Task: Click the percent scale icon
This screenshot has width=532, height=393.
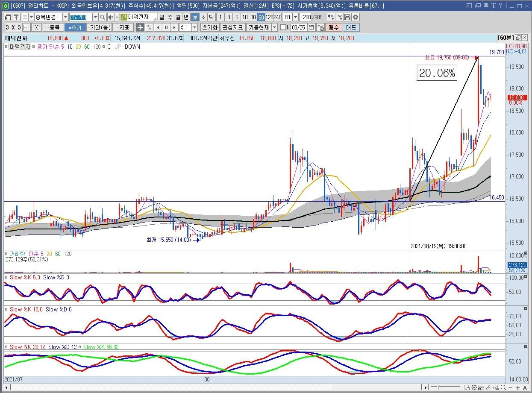Action: (x=149, y=27)
